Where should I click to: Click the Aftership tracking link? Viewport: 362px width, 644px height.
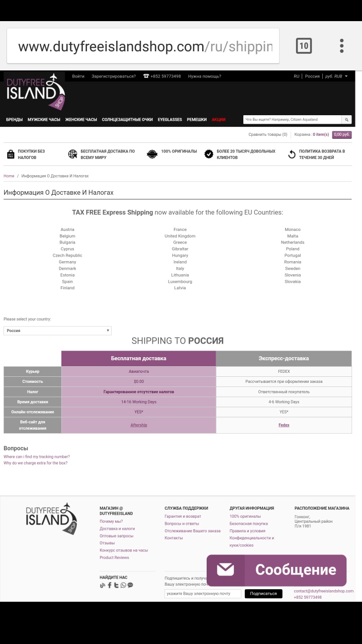point(139,425)
